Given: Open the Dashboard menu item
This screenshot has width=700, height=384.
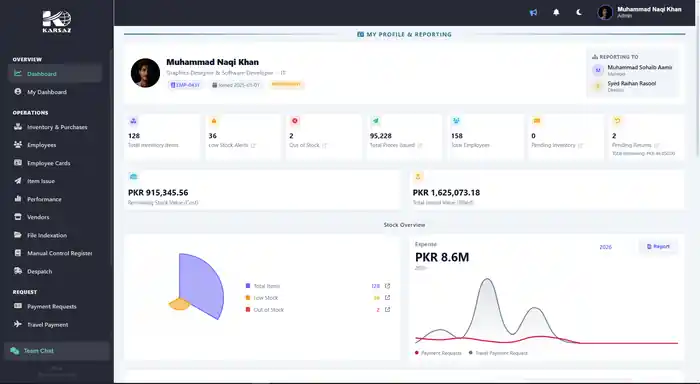Looking at the screenshot, I should point(55,74).
